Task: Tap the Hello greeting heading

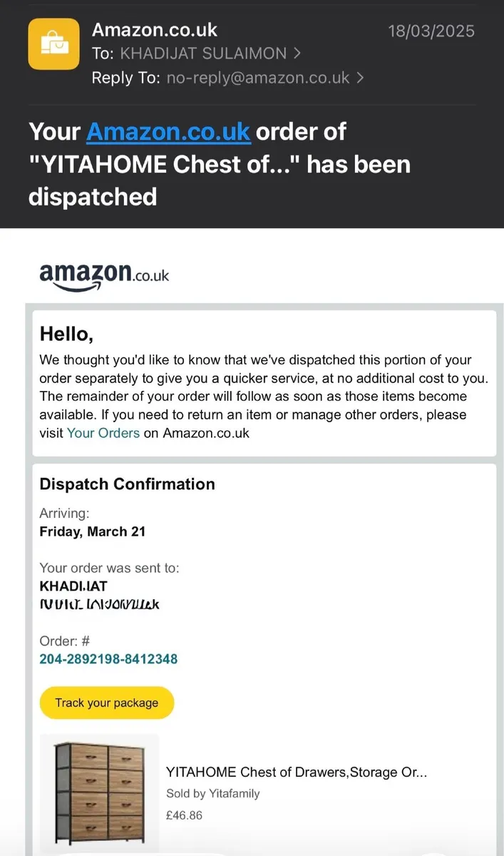Action: click(66, 334)
